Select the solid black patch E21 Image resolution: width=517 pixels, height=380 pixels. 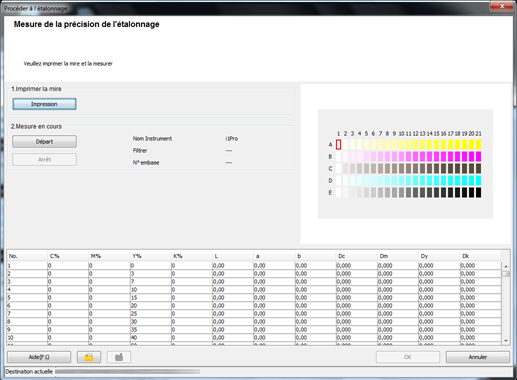[478, 192]
